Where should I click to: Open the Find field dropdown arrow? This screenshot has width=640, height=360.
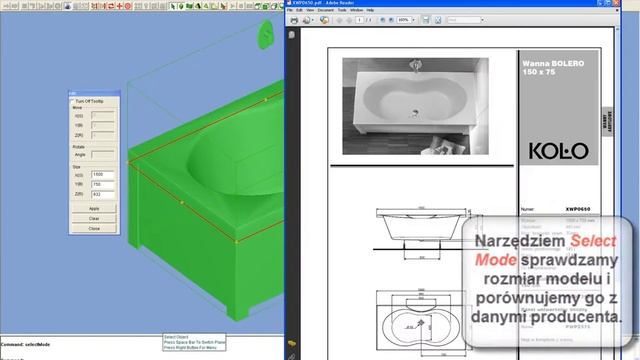(x=482, y=20)
